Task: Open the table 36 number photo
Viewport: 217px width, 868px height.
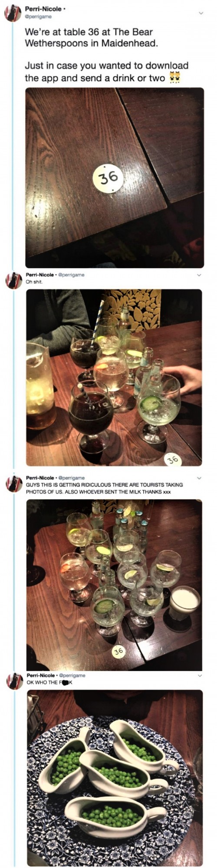Action: tap(115, 178)
